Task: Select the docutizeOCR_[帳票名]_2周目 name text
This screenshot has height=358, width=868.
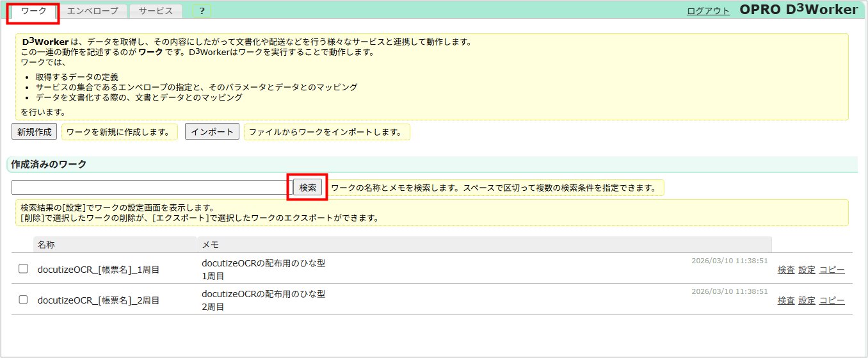Action: (99, 300)
